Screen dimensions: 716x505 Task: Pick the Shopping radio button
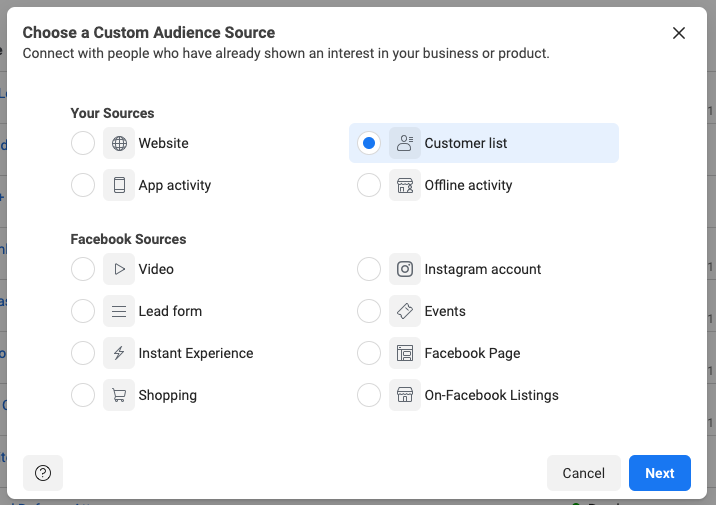coord(83,395)
